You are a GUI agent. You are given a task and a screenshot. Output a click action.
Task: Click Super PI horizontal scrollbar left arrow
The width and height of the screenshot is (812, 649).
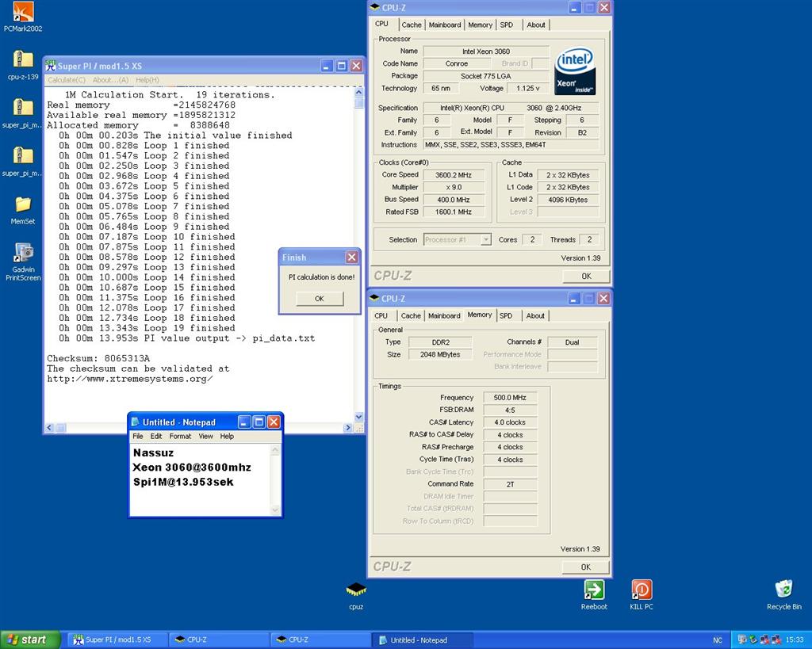click(x=50, y=427)
